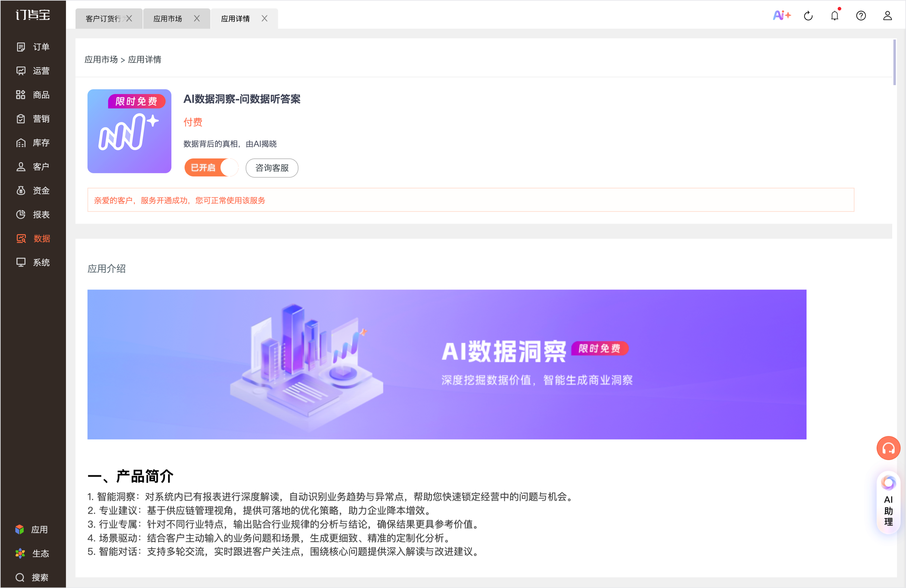Click the refresh icon in header

(x=808, y=16)
